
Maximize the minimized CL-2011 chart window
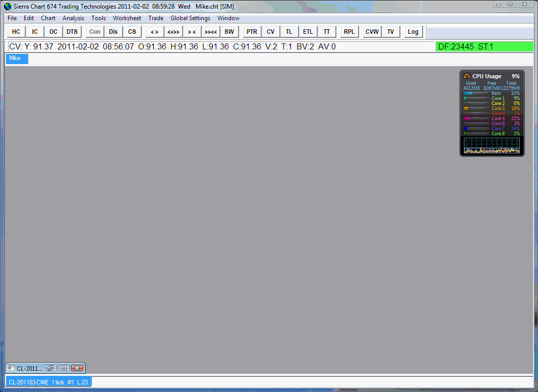pyautogui.click(x=64, y=368)
